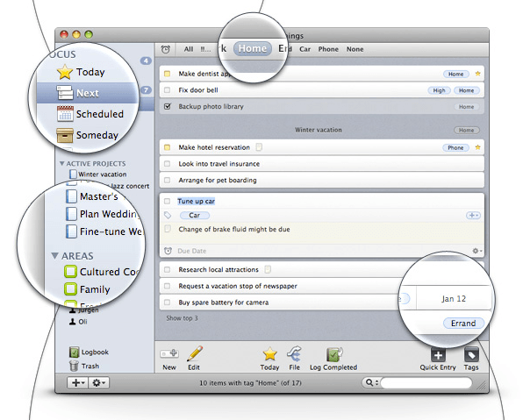Click in the search field
Screen dimensions: 523x420
(x=426, y=382)
